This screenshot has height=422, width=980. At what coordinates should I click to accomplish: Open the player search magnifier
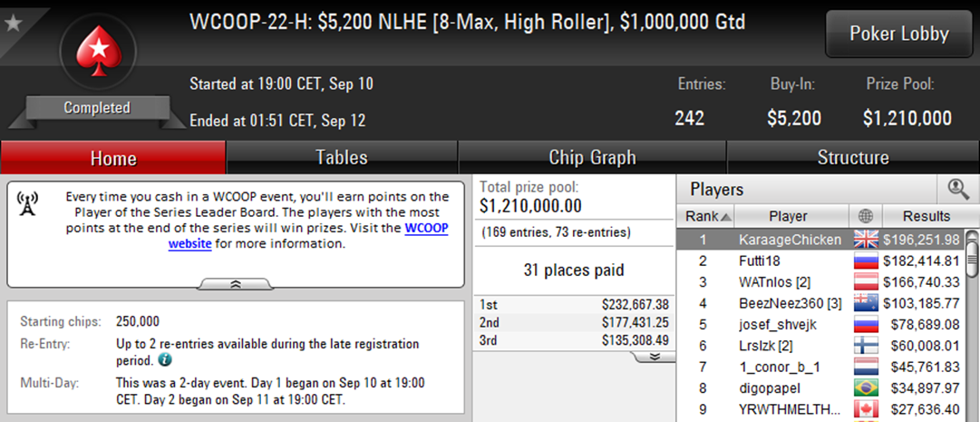click(x=958, y=189)
